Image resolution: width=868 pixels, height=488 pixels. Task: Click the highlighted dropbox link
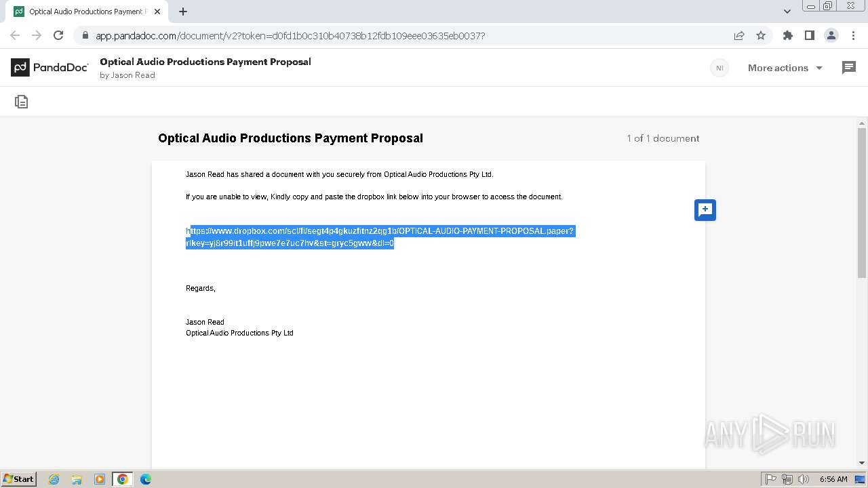coord(380,237)
